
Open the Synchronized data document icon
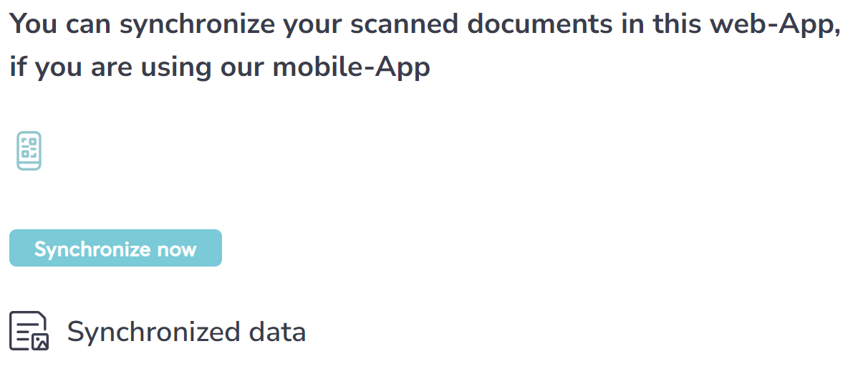click(x=29, y=331)
